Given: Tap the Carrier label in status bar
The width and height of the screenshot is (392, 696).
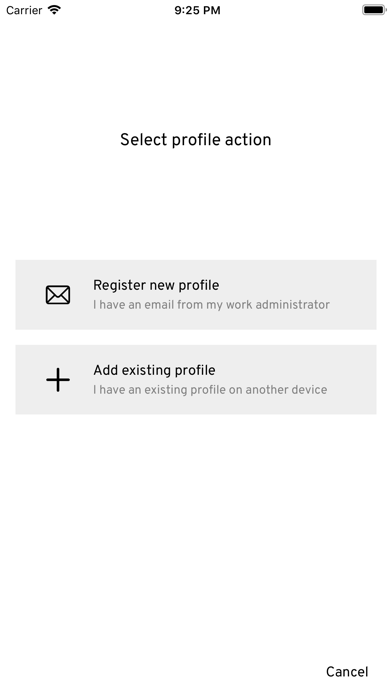Looking at the screenshot, I should 24,10.
